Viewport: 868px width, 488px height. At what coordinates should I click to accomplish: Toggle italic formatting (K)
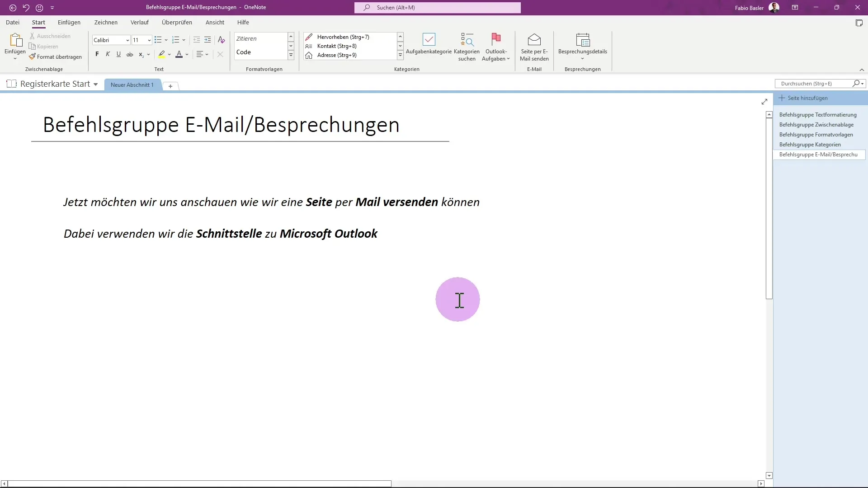click(108, 54)
